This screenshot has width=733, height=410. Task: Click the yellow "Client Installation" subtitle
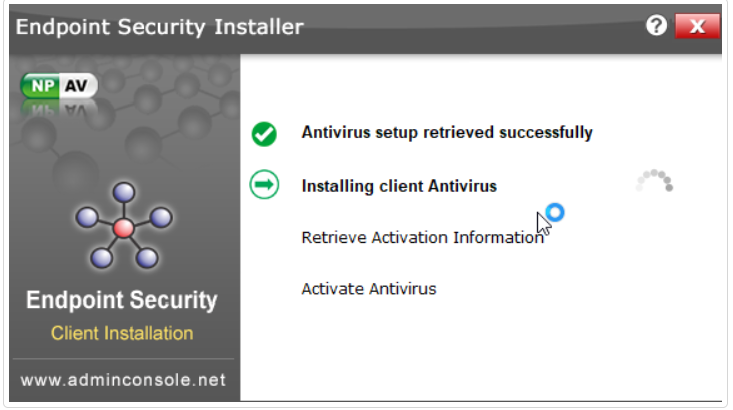tap(122, 333)
